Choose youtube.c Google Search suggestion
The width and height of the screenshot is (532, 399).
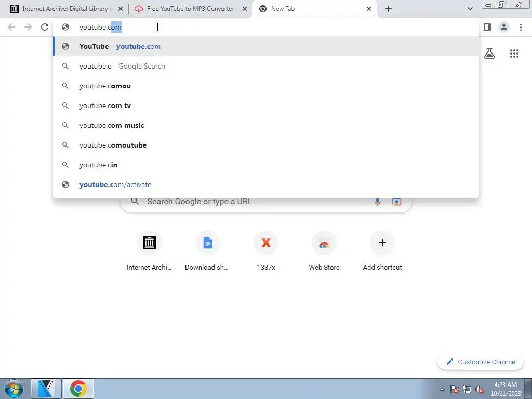point(266,66)
